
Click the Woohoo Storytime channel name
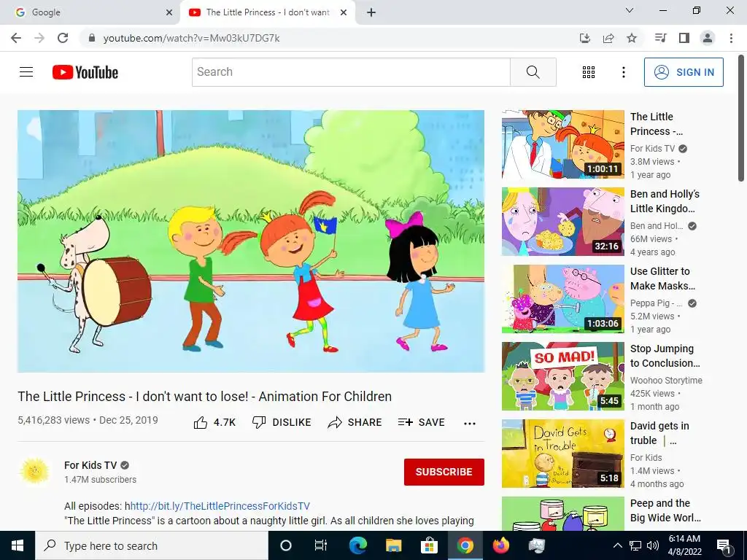coord(666,380)
